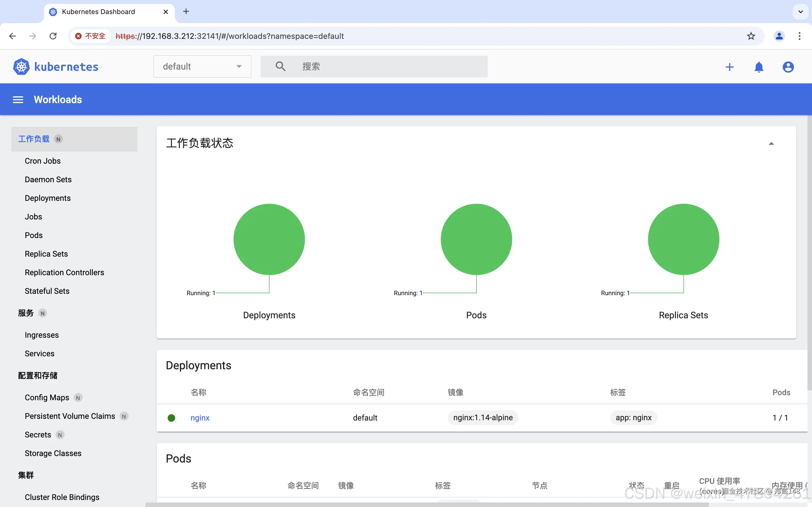The image size is (812, 507).
Task: Open Chrome tab search chevron
Action: (x=801, y=12)
